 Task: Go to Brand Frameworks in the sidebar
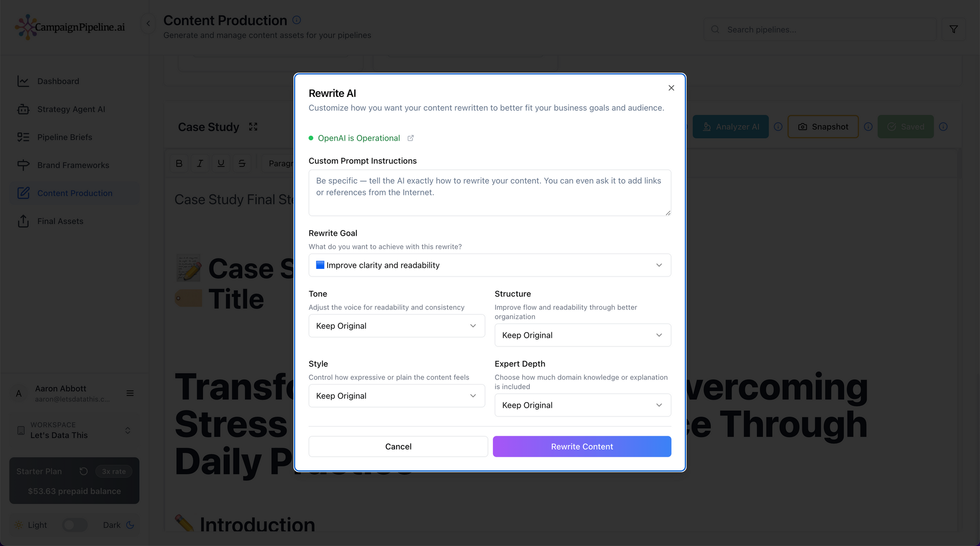pyautogui.click(x=73, y=165)
